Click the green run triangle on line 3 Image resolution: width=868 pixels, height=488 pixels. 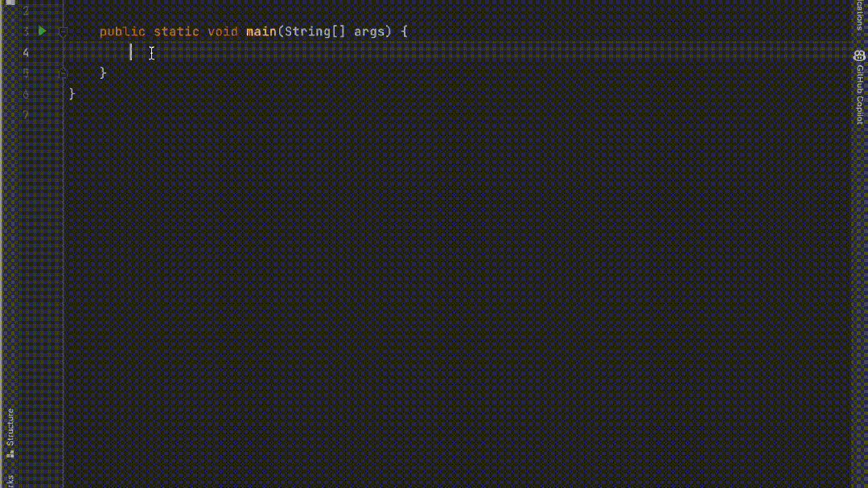pyautogui.click(x=42, y=31)
